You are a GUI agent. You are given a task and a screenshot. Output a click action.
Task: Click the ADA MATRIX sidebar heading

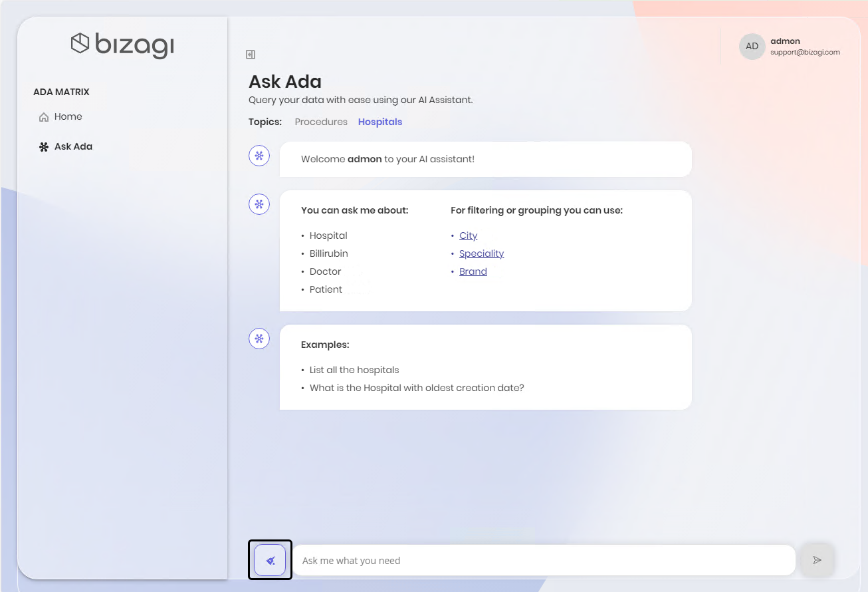tap(61, 92)
